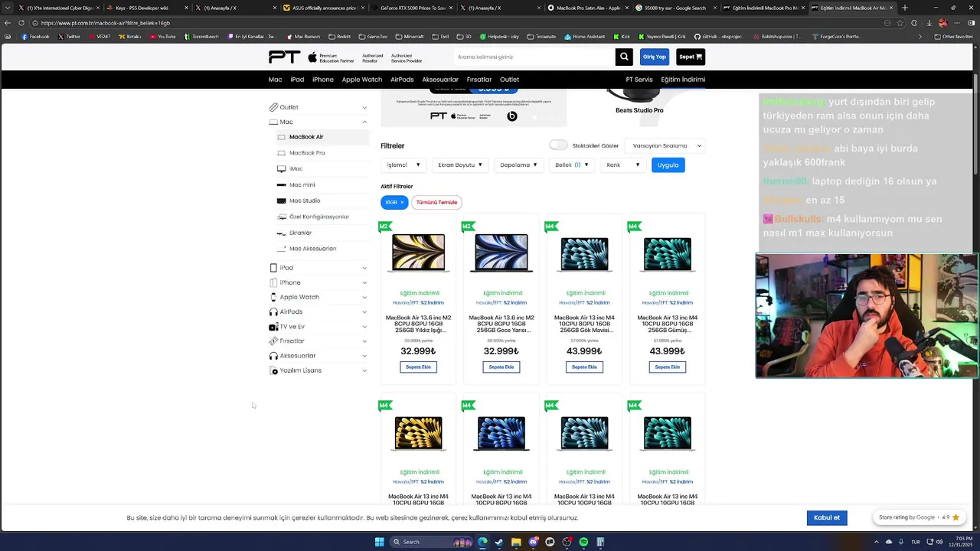Open the Mac Aksesuarları sidebar item
The height and width of the screenshot is (551, 980).
pos(312,249)
